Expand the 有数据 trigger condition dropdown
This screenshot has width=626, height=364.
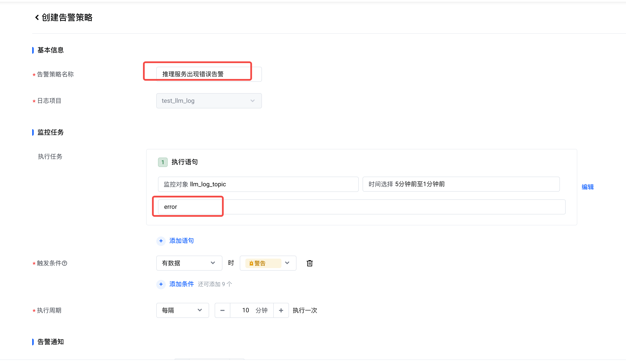tap(189, 263)
